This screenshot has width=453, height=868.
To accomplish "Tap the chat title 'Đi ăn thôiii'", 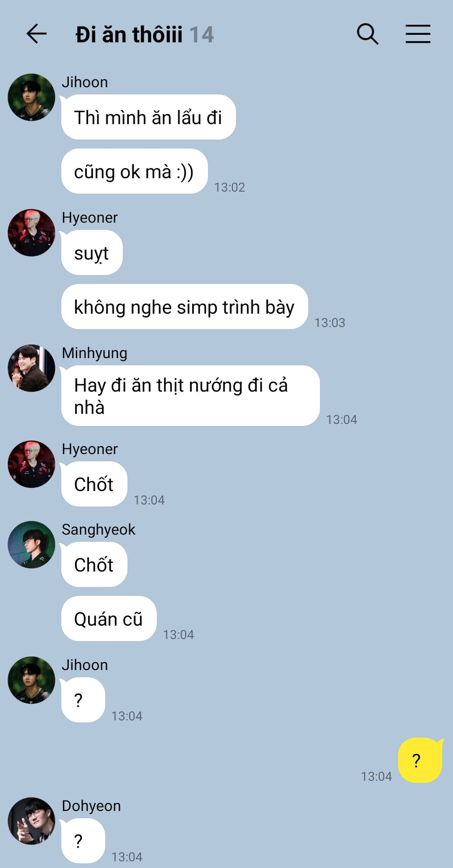I will click(129, 35).
